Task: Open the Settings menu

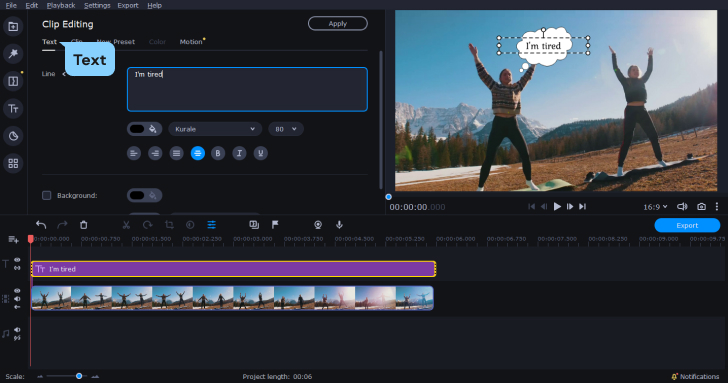Action: tap(97, 5)
